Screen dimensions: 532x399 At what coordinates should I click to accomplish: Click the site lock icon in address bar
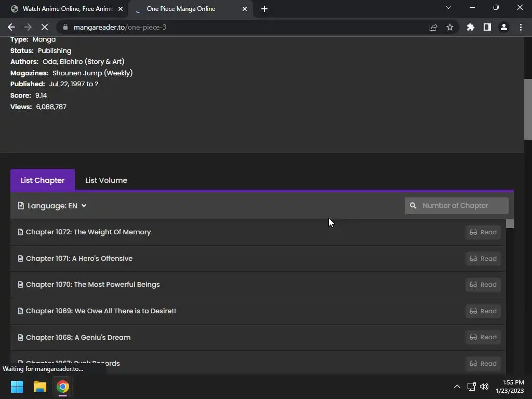(65, 27)
